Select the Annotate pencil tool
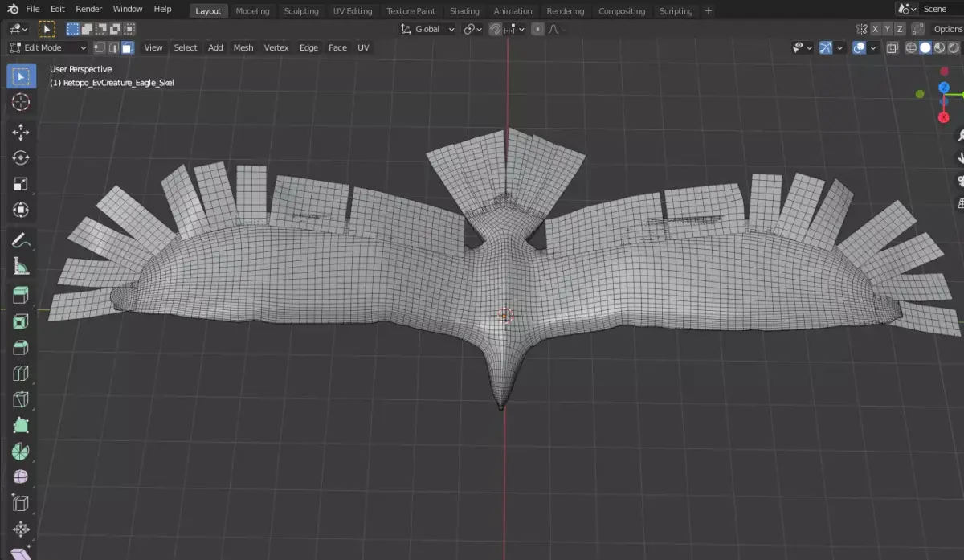 pyautogui.click(x=21, y=240)
